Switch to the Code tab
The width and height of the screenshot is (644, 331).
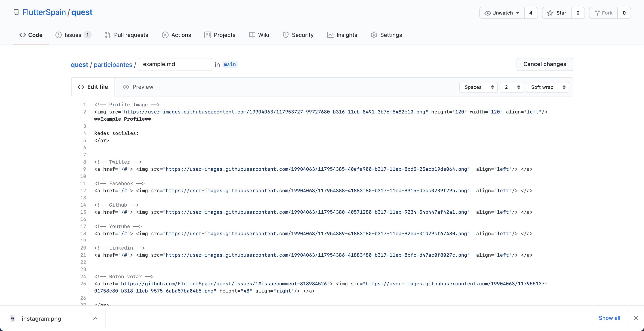pos(31,35)
